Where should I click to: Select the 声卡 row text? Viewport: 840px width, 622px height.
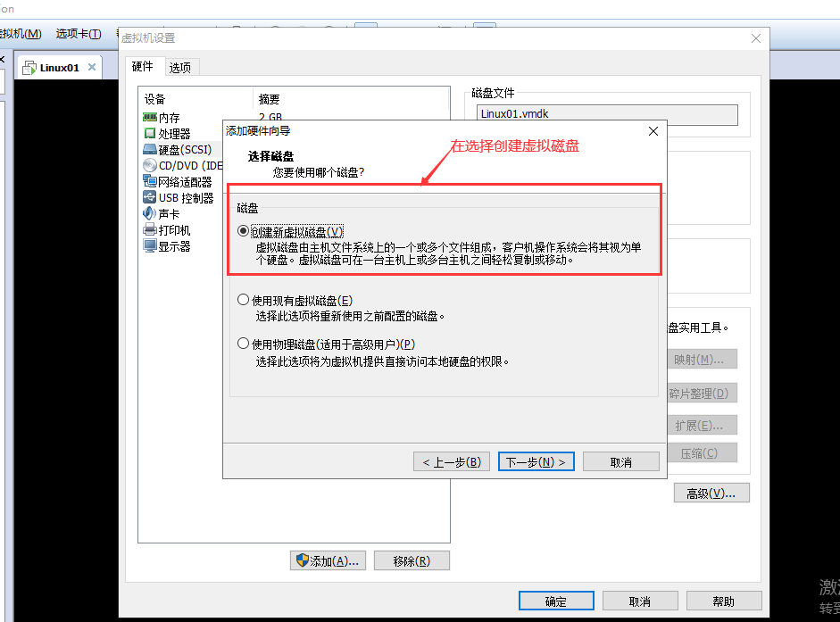tap(170, 214)
